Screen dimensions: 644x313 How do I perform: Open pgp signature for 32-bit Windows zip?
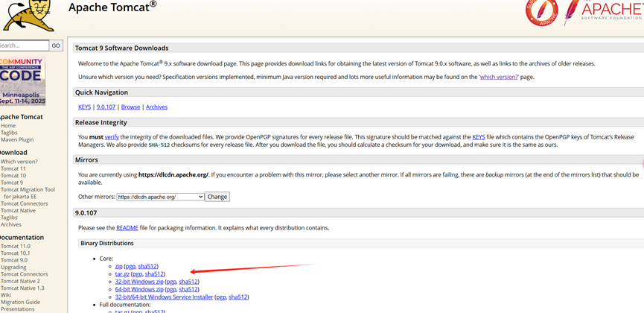click(171, 282)
